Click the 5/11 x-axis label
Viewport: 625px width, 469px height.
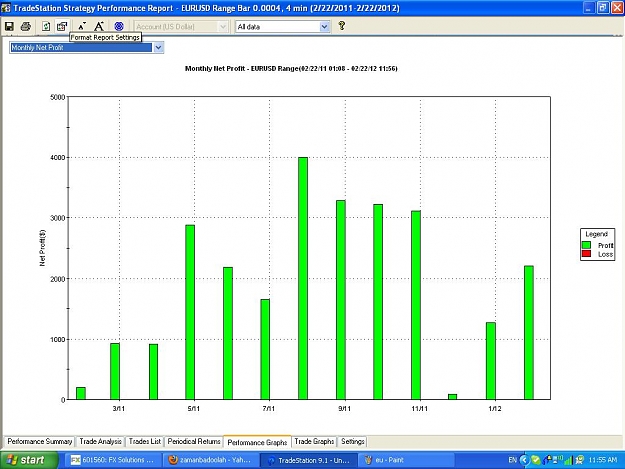(194, 409)
